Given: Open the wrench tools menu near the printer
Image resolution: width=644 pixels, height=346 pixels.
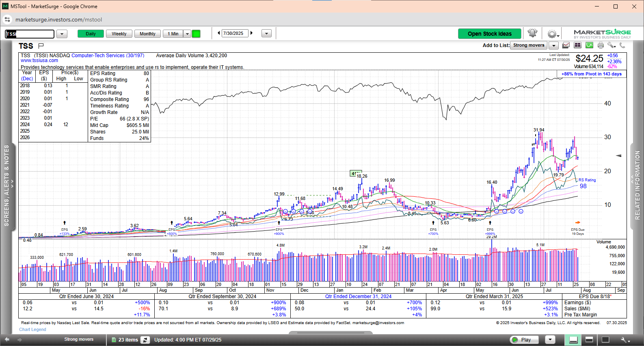Looking at the screenshot, I should click(x=612, y=45).
